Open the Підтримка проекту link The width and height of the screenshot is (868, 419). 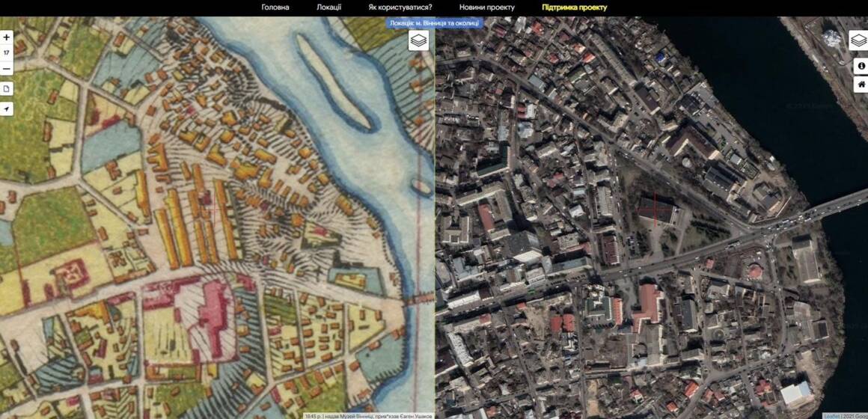[574, 7]
